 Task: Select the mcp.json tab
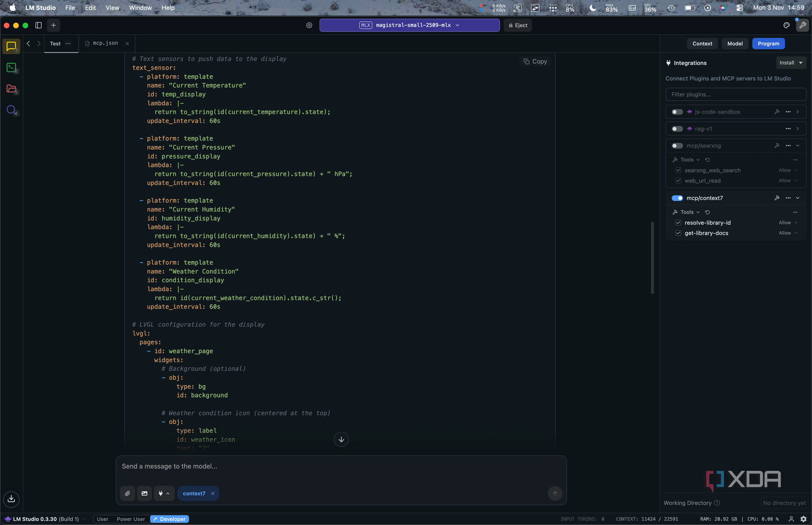(x=105, y=43)
